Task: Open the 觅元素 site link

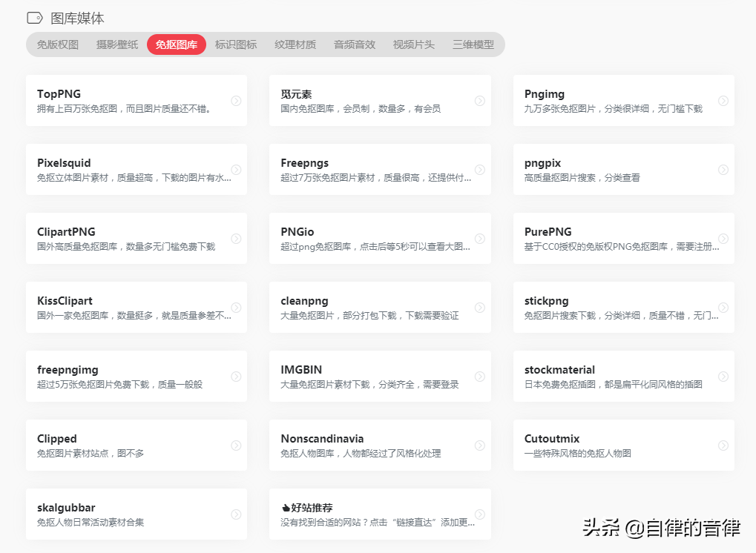Action: (296, 94)
